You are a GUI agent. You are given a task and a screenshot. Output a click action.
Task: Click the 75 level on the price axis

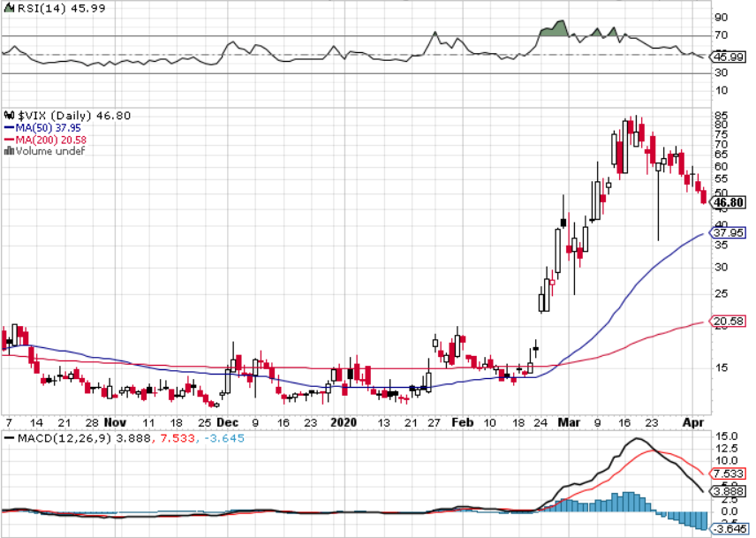[x=722, y=134]
